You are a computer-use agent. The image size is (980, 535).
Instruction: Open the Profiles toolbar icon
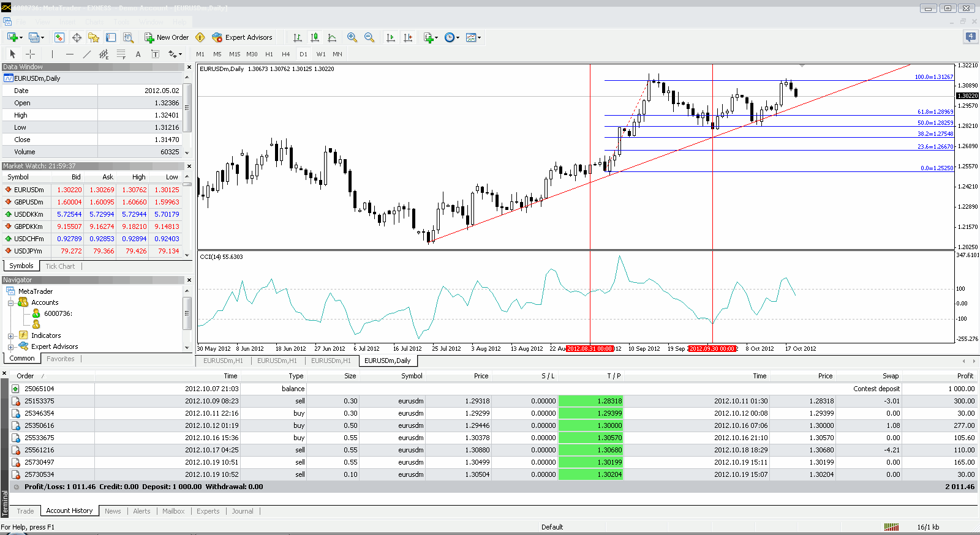(34, 37)
